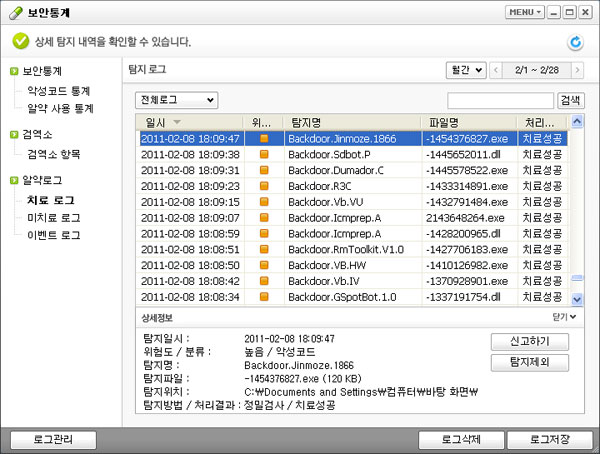600x454 pixels.
Task: Click the 검역소 section icon in sidebar
Action: 13,135
